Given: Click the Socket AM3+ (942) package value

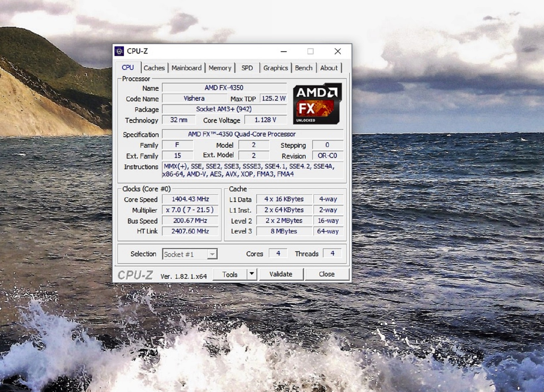Looking at the screenshot, I should (224, 109).
